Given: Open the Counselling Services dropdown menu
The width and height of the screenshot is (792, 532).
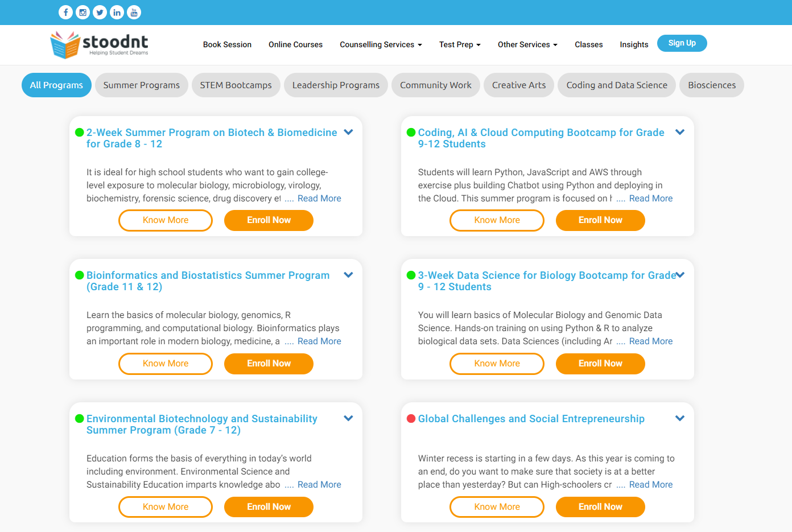Looking at the screenshot, I should pyautogui.click(x=381, y=44).
